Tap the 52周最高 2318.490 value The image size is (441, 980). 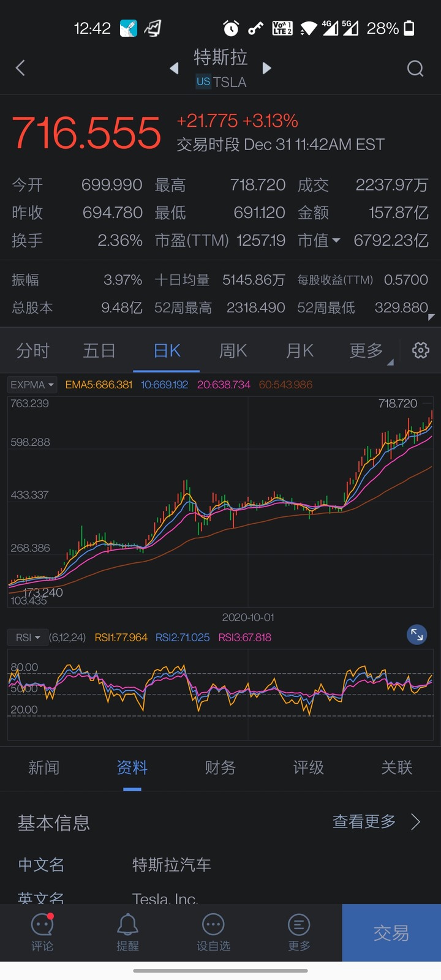[x=256, y=307]
